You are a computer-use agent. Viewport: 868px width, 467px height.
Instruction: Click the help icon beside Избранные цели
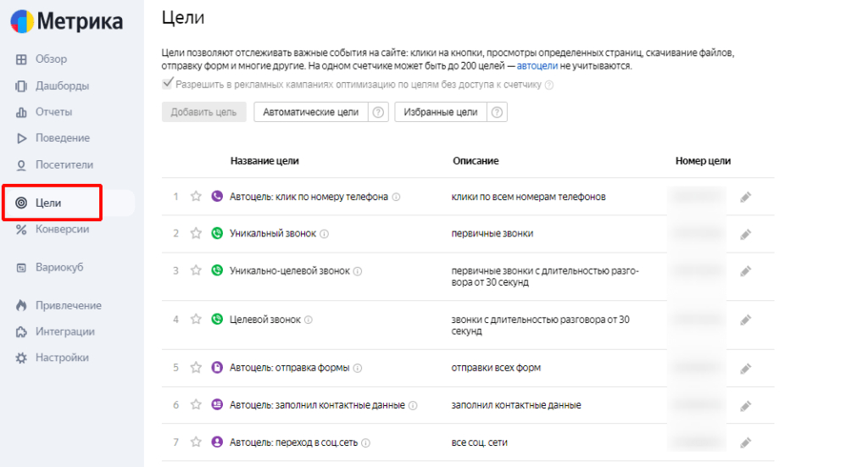point(498,113)
